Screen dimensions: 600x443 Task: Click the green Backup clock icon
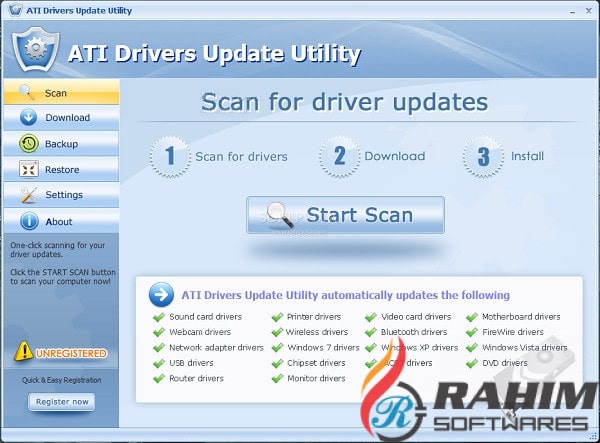click(x=29, y=143)
